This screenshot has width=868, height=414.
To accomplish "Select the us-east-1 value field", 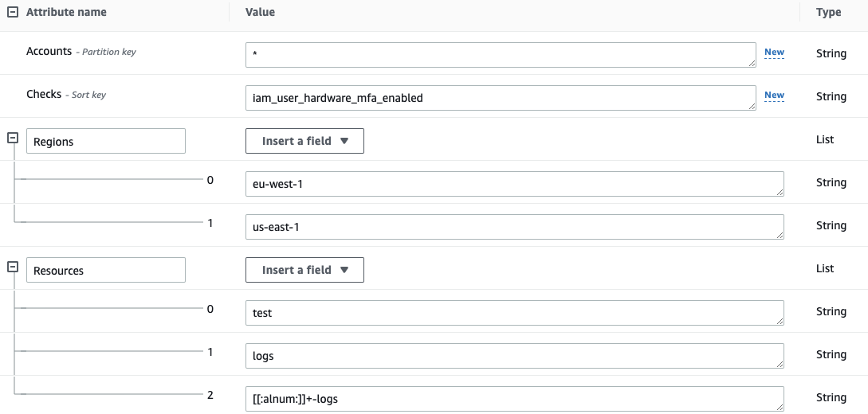I will pyautogui.click(x=513, y=227).
